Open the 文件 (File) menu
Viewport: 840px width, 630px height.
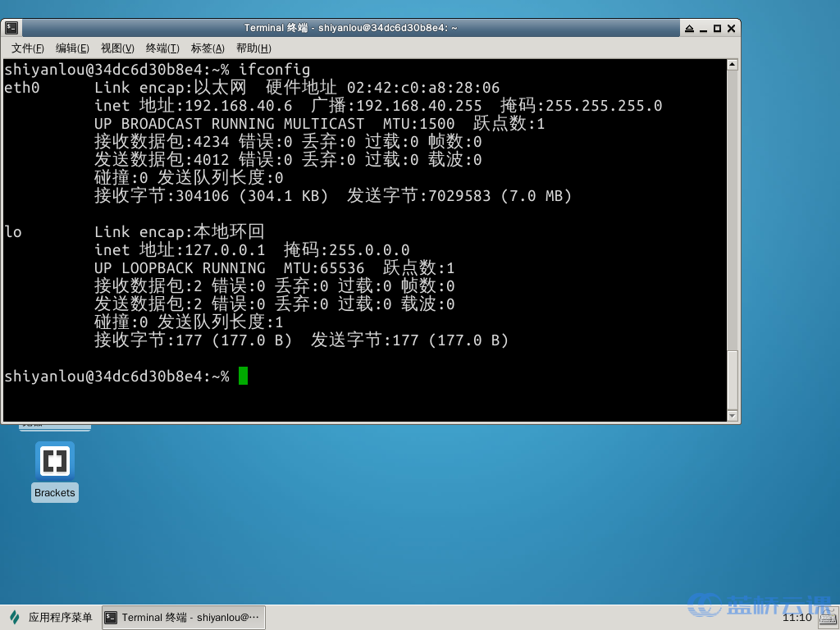[27, 48]
